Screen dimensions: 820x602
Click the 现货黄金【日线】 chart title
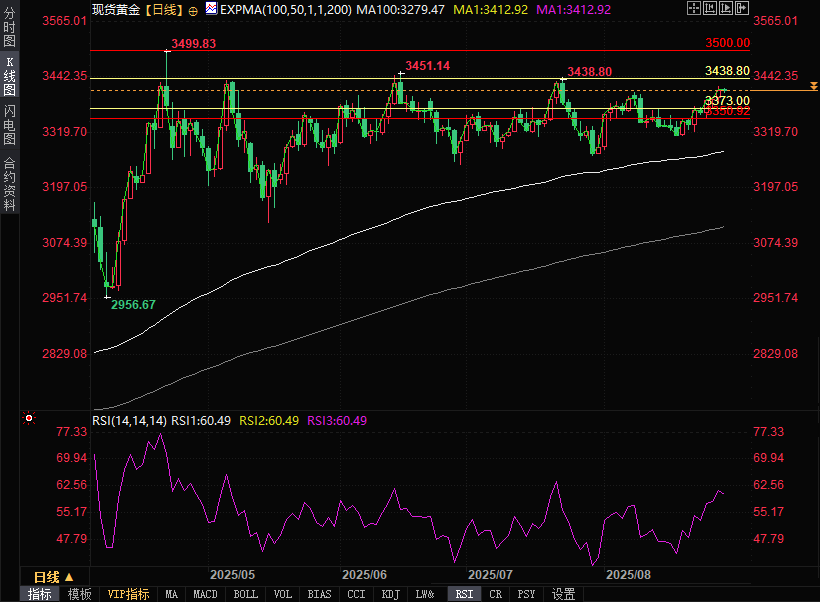[139, 9]
